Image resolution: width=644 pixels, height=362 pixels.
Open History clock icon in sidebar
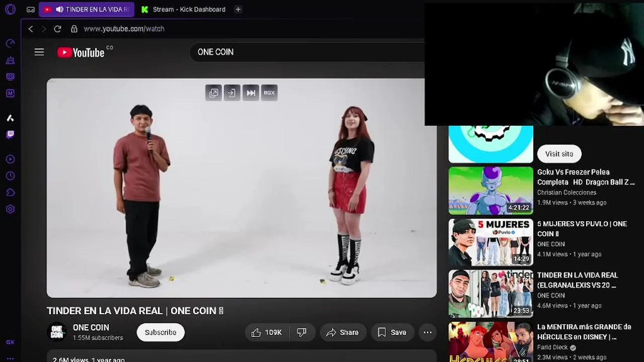coord(10,176)
